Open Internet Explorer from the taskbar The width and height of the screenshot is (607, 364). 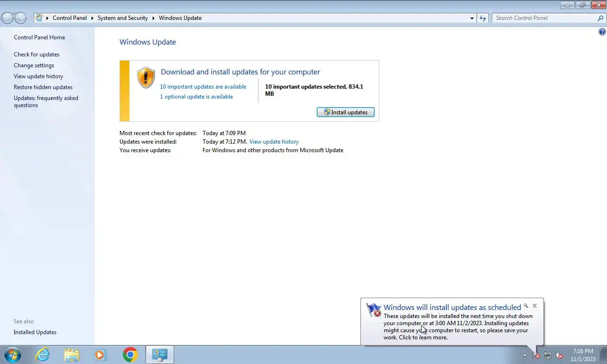42,355
